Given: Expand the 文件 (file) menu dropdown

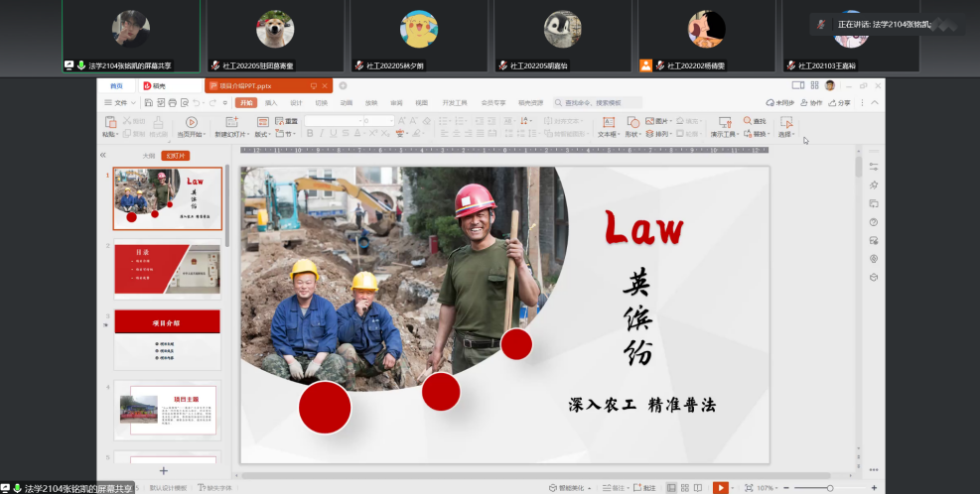Looking at the screenshot, I should [123, 102].
